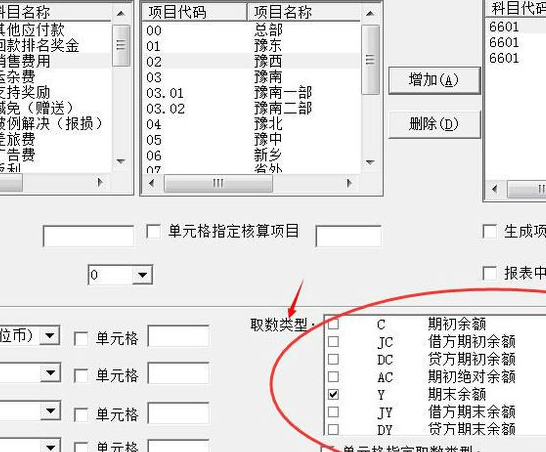
Task: Select subject 旅费 row
Action: click(x=55, y=140)
